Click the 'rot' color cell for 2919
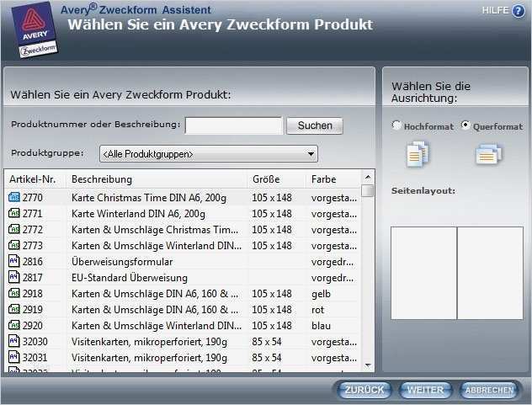The height and width of the screenshot is (405, 532). pyautogui.click(x=317, y=310)
